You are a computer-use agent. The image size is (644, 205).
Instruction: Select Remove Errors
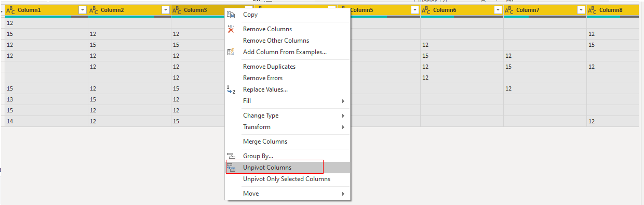(288, 78)
